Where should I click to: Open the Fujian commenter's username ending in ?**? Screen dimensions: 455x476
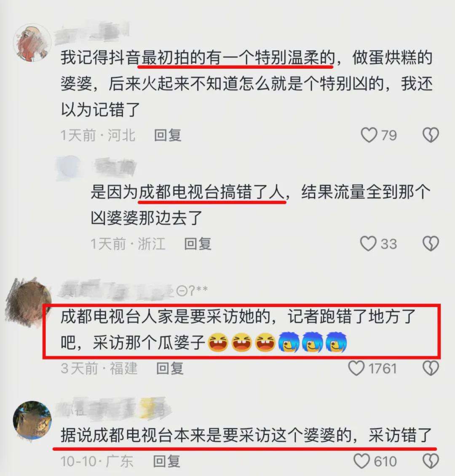click(x=134, y=291)
